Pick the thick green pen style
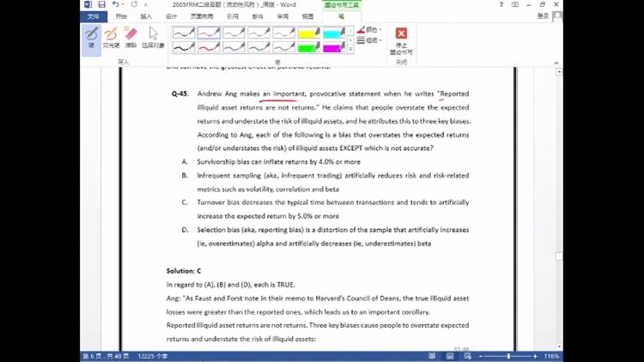The height and width of the screenshot is (362, 644). [258, 47]
